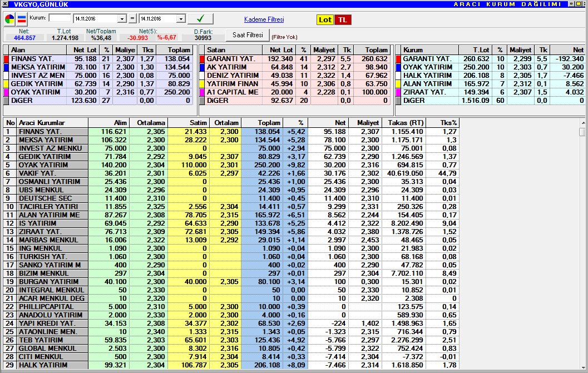Switch display to Lot
The image size is (588, 373).
click(325, 20)
